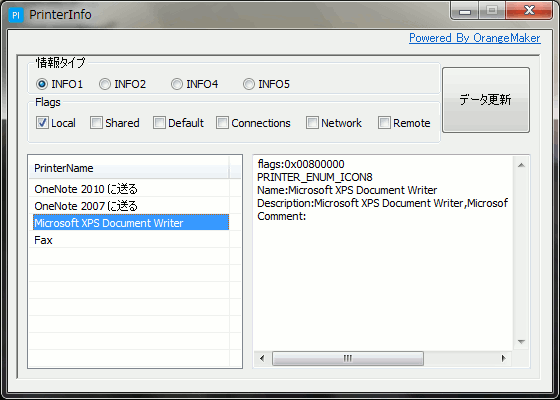Click the Comment: line in details pane

[x=281, y=216]
